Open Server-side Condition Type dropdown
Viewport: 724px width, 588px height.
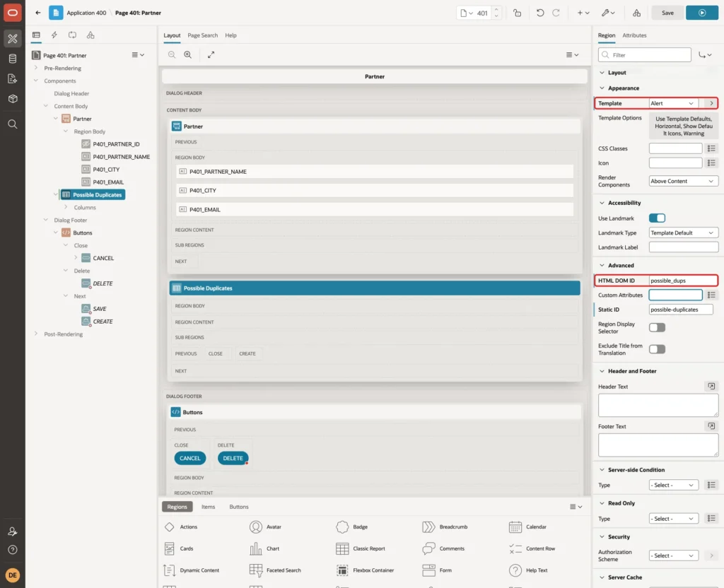point(673,485)
